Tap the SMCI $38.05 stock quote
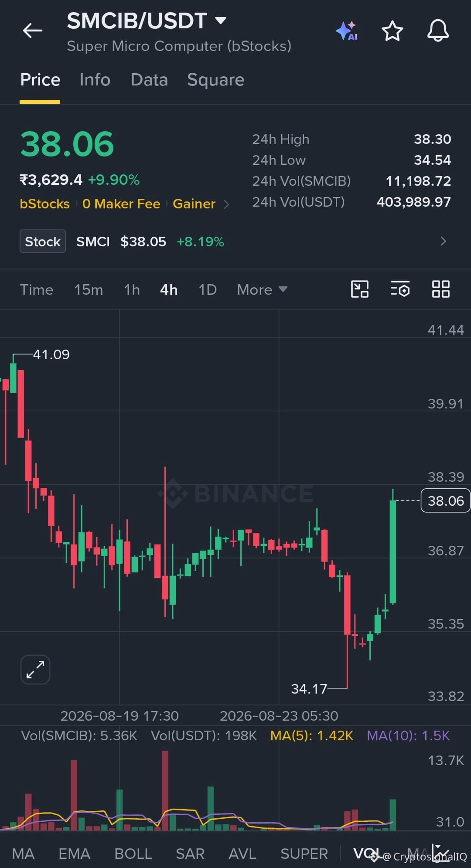 121,242
